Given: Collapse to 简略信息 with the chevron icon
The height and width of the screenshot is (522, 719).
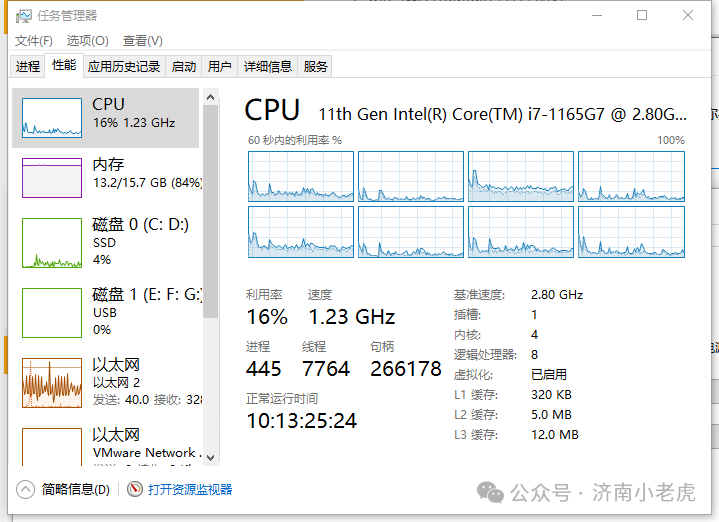Looking at the screenshot, I should click(x=27, y=489).
